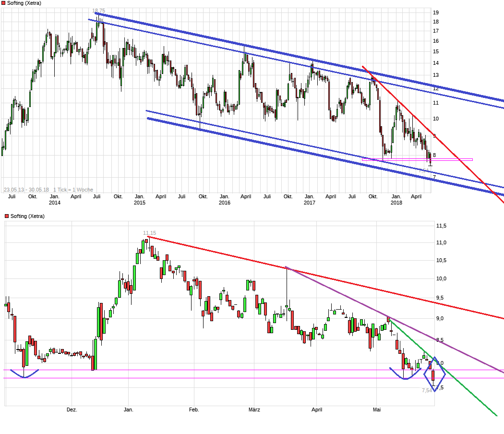Viewport: 504px width, 434px height.
Task: Select the date range '23.05.13 - 30.05.18'
Action: (x=26, y=190)
